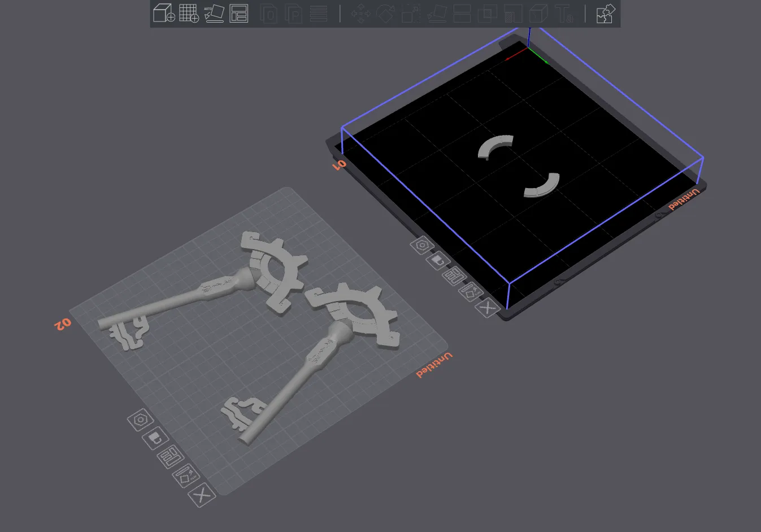The height and width of the screenshot is (532, 761).
Task: Arrange all objects from the top toolbar
Action: coord(239,13)
